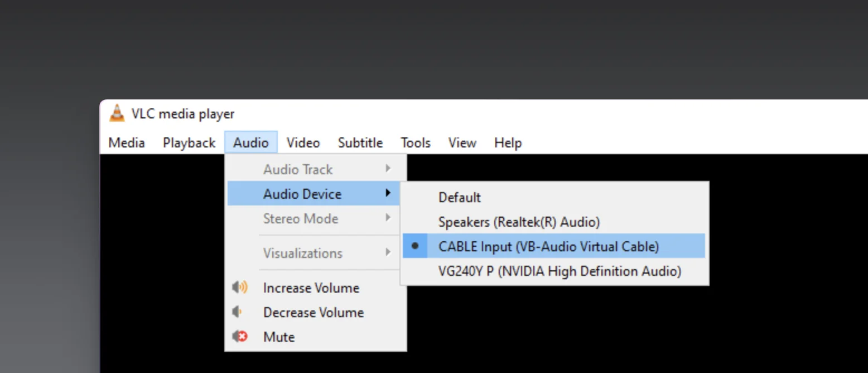This screenshot has width=868, height=373.
Task: Click the Audio Device submenu arrow
Action: pos(388,193)
